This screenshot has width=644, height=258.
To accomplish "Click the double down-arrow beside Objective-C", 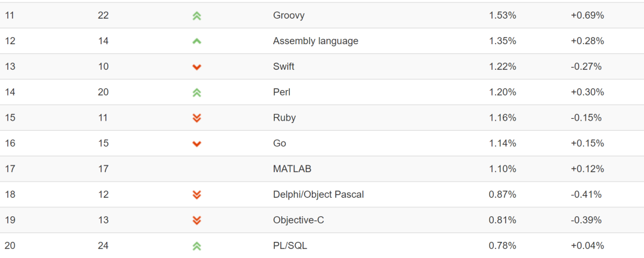I will tap(197, 220).
